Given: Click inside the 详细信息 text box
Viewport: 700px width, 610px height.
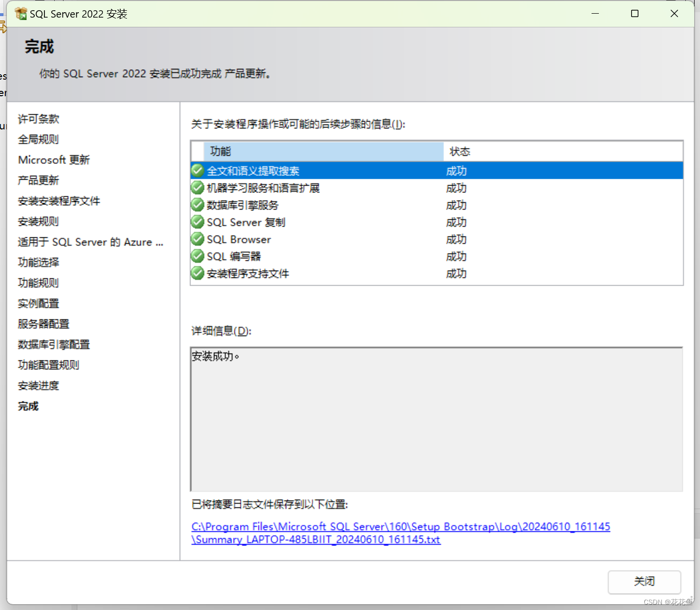Looking at the screenshot, I should pyautogui.click(x=437, y=419).
